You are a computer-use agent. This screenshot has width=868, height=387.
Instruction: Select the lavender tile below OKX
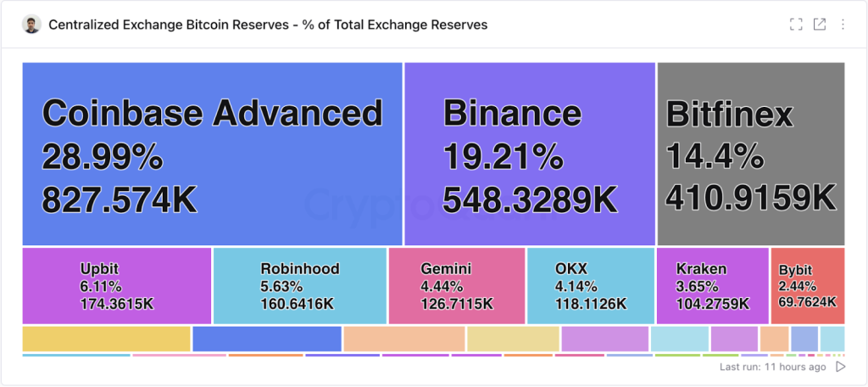pos(604,339)
